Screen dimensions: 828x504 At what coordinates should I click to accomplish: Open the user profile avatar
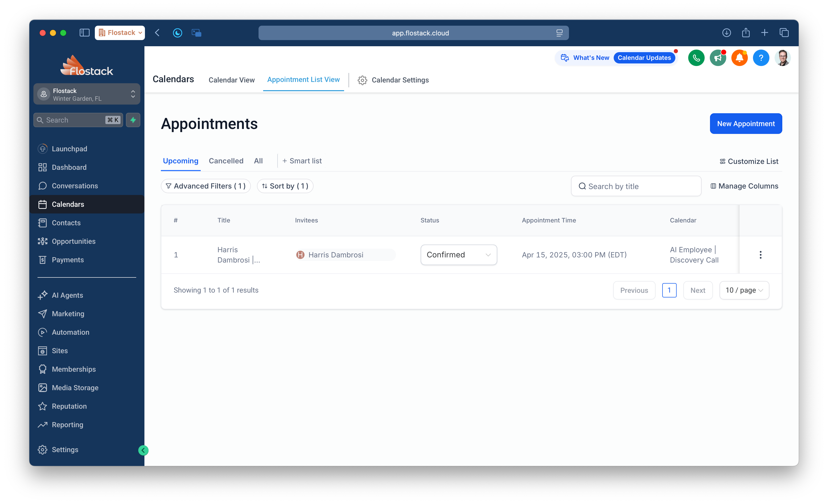coord(783,58)
